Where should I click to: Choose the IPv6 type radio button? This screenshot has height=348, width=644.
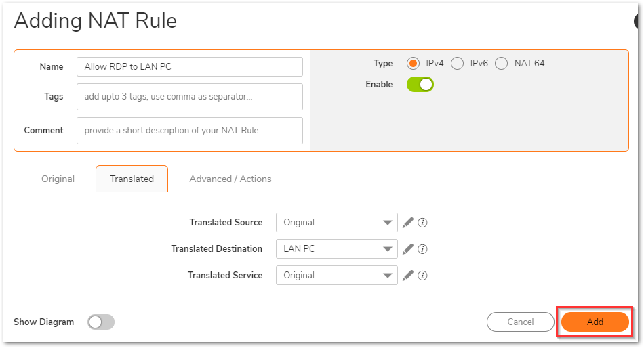(458, 64)
